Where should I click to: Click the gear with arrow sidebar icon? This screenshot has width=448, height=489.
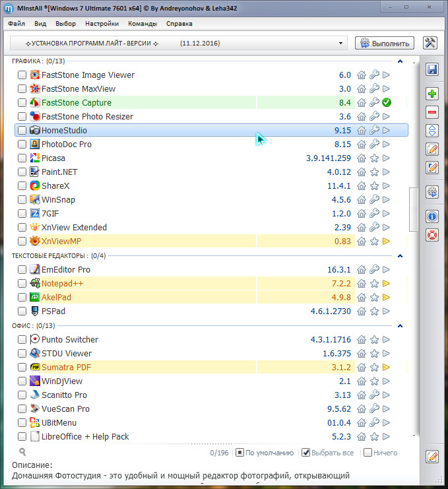[432, 192]
